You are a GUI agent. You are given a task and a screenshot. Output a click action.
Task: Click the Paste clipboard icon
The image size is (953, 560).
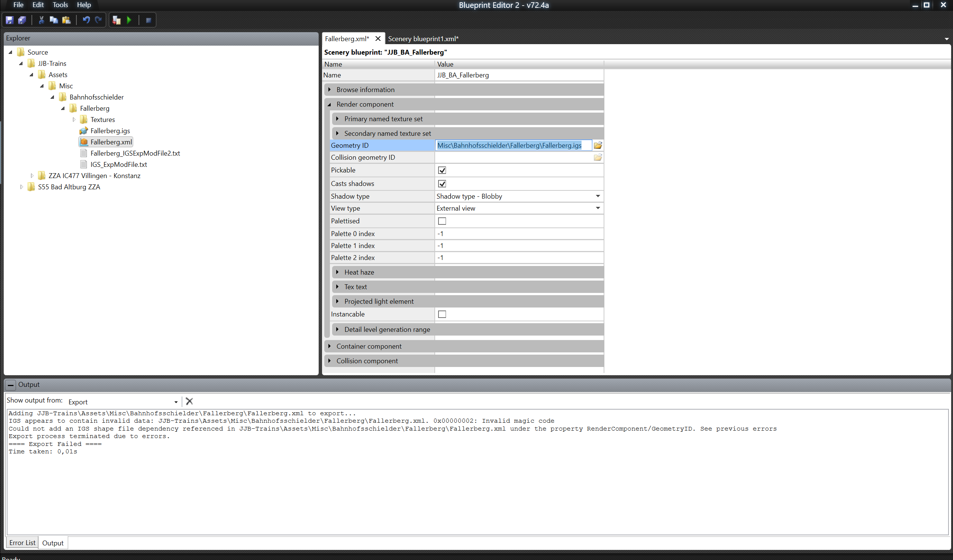tap(66, 20)
